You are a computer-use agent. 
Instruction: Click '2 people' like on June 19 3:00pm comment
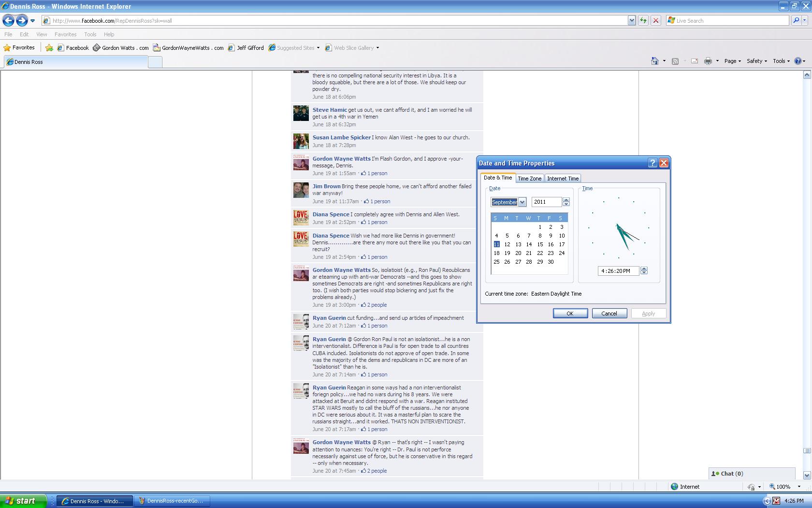[x=377, y=305]
